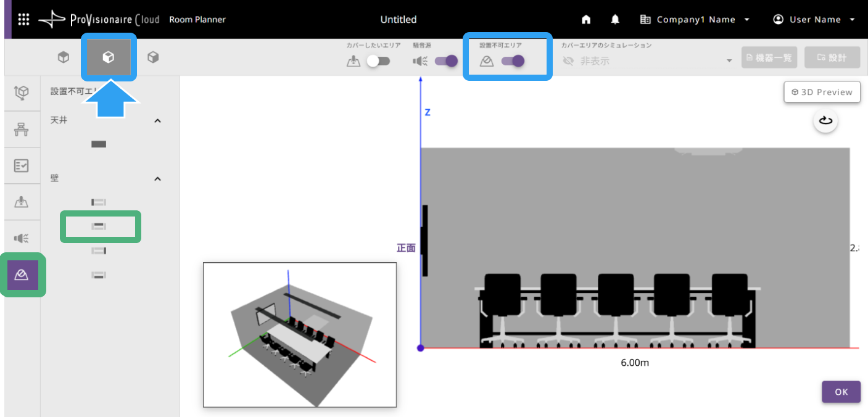Toggle the 設置不可エリア switch
This screenshot has height=417, width=868.
pos(513,61)
